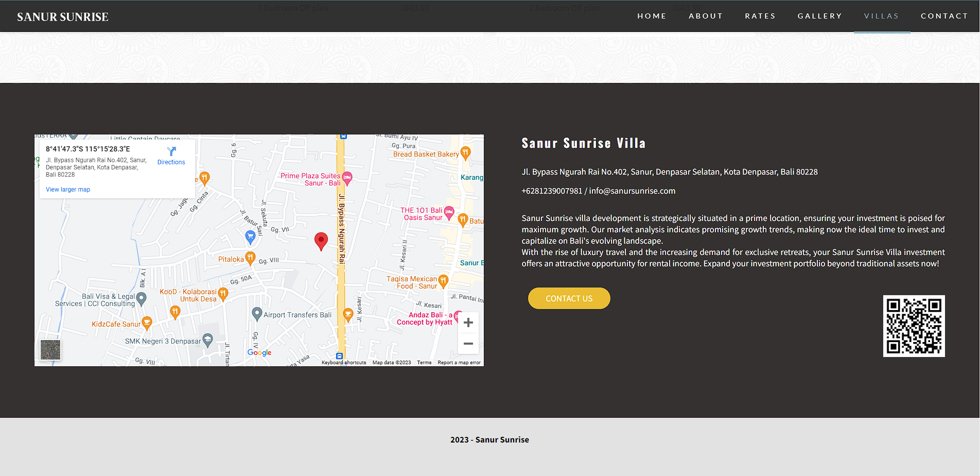Click the red location pin marker
The height and width of the screenshot is (476, 980).
pyautogui.click(x=321, y=241)
